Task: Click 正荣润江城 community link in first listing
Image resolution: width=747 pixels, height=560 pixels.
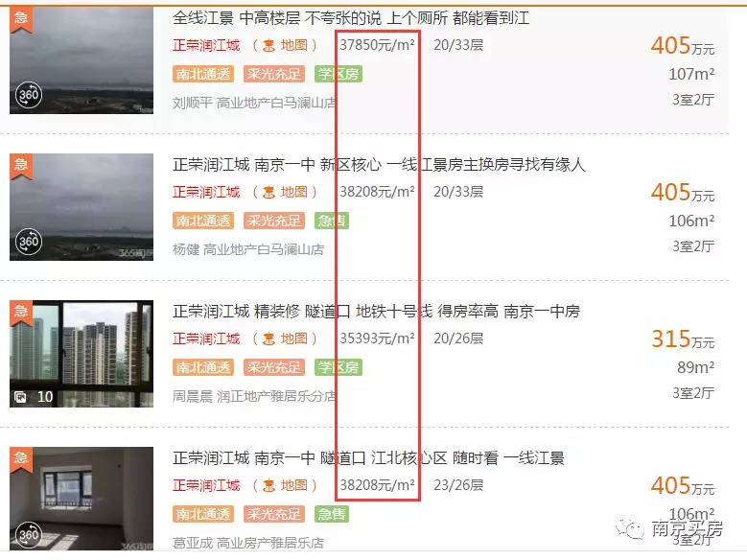Action: tap(206, 45)
